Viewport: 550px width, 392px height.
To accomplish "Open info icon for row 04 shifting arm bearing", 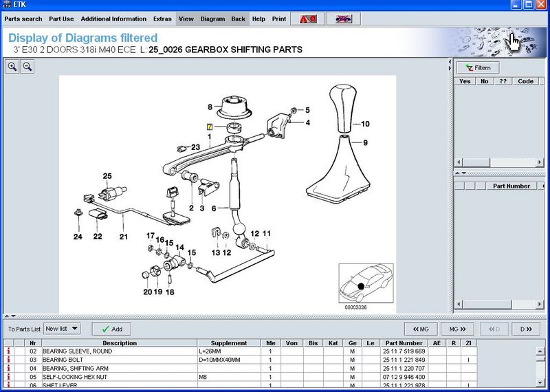I will (x=8, y=368).
